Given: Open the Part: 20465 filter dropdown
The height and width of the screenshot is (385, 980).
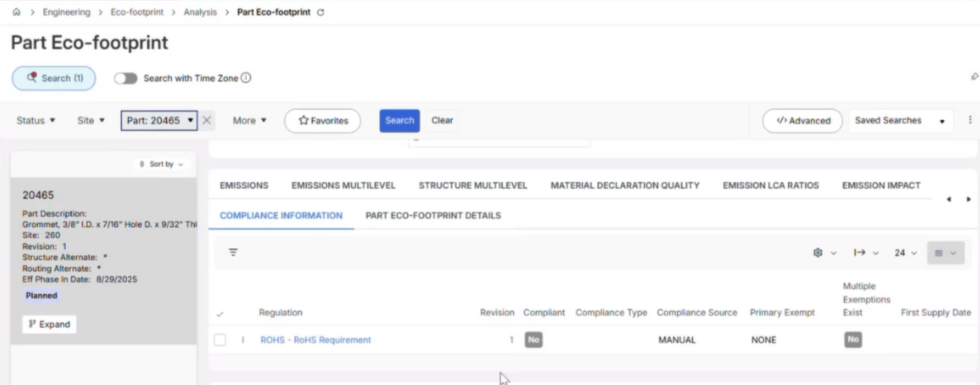Looking at the screenshot, I should [x=159, y=121].
